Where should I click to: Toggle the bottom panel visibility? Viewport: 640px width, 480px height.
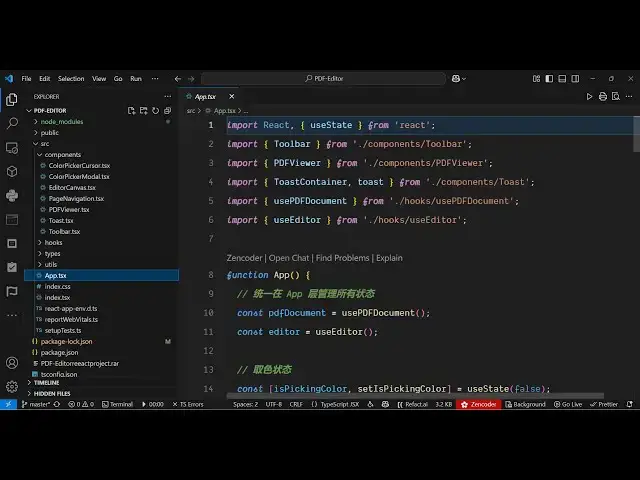tap(562, 78)
